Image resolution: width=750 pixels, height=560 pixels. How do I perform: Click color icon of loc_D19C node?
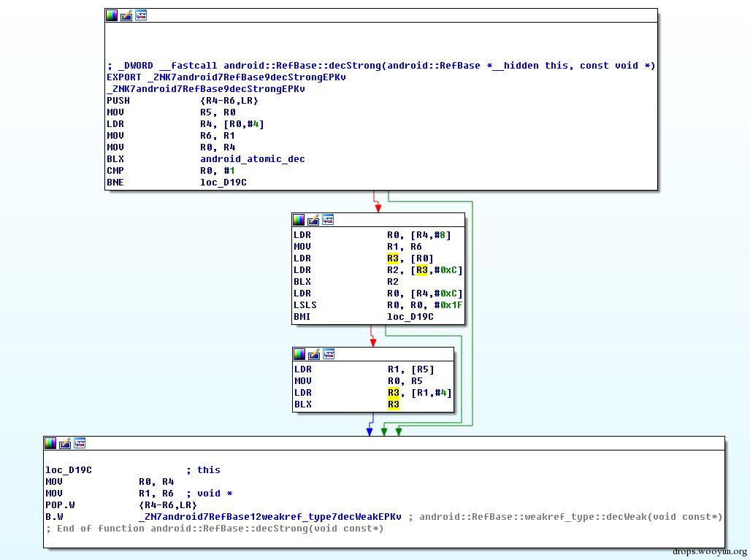click(x=50, y=443)
